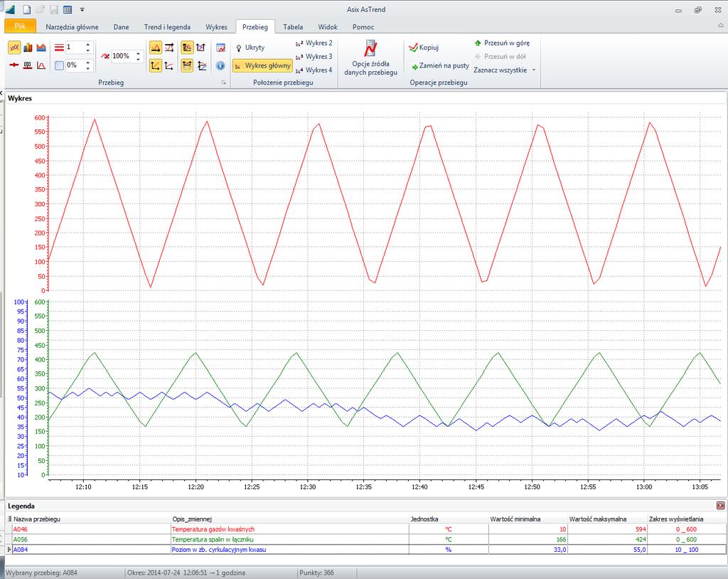Toggle the highlighted horizontal axis display button

156,48
